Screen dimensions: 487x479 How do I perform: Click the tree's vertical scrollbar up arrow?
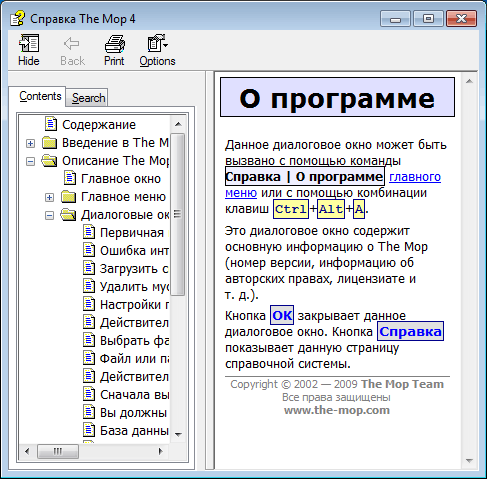178,124
